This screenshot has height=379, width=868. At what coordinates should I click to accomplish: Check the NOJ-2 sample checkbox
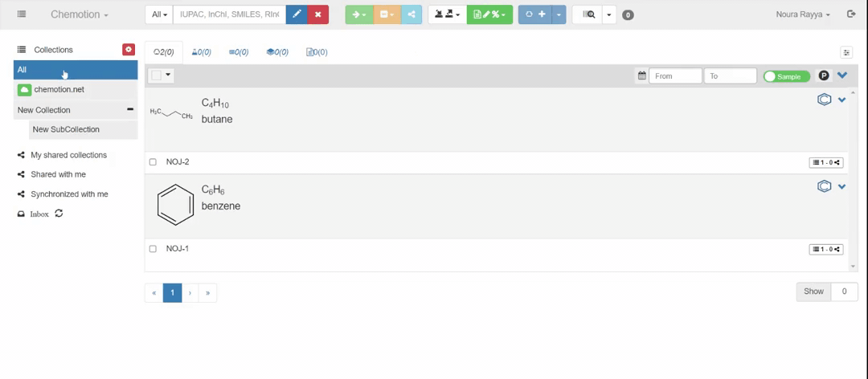(x=153, y=162)
